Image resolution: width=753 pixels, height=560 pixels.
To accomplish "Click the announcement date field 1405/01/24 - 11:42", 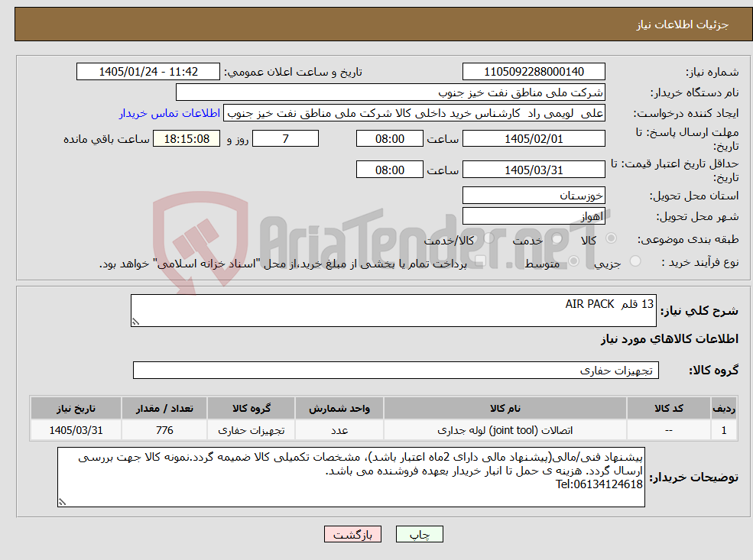I will [148, 72].
